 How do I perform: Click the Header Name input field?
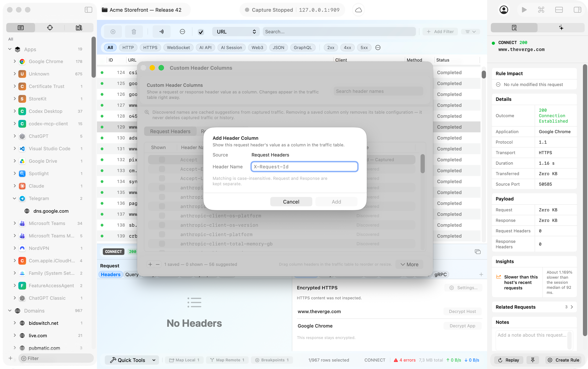(x=304, y=167)
